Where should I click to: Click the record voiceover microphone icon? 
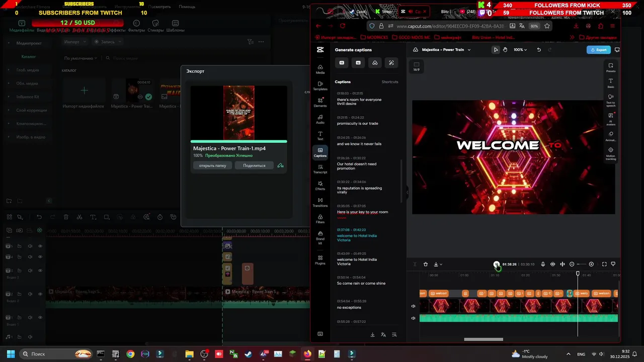(543, 264)
